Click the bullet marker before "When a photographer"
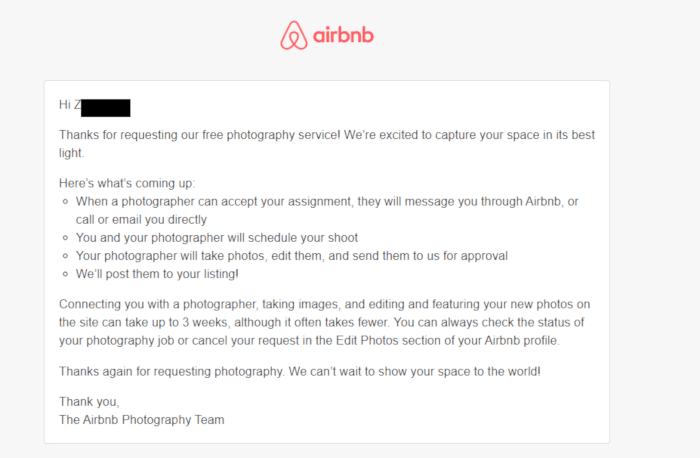This screenshot has height=458, width=700. [x=64, y=202]
